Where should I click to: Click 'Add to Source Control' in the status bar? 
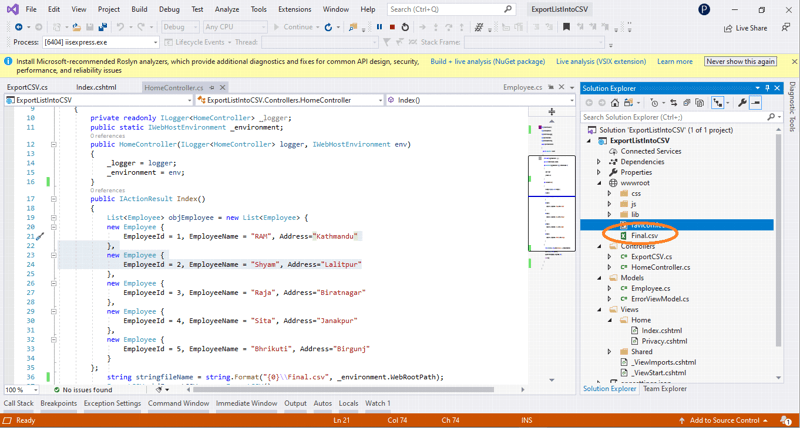click(723, 420)
